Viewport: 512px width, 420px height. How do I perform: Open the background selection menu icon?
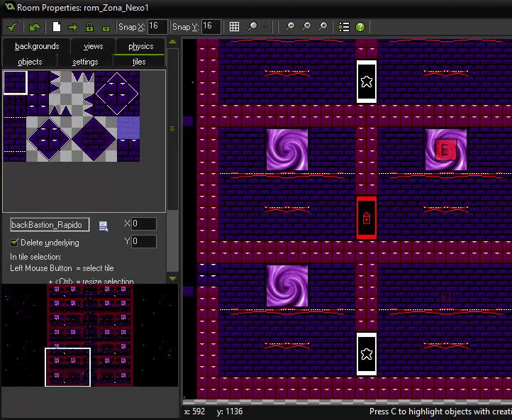(x=104, y=226)
